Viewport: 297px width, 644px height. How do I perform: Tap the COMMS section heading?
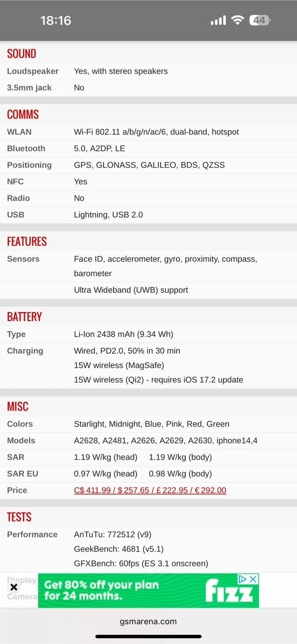(23, 114)
